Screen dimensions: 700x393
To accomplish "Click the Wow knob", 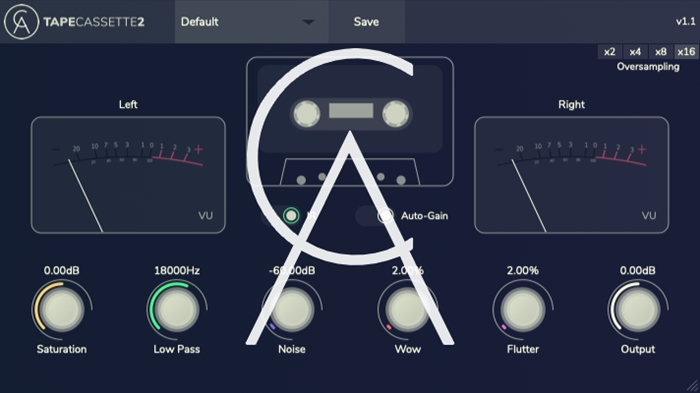I will (407, 309).
